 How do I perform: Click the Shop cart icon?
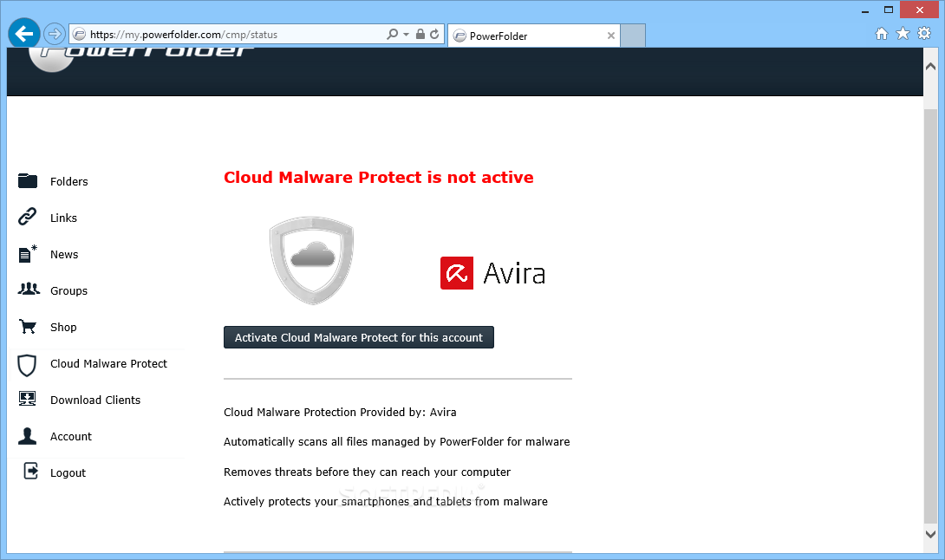(27, 327)
